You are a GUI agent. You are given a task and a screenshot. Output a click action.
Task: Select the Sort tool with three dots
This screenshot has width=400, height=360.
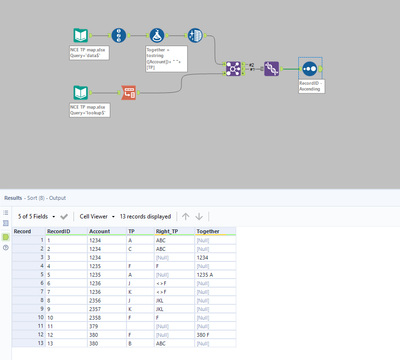click(310, 69)
